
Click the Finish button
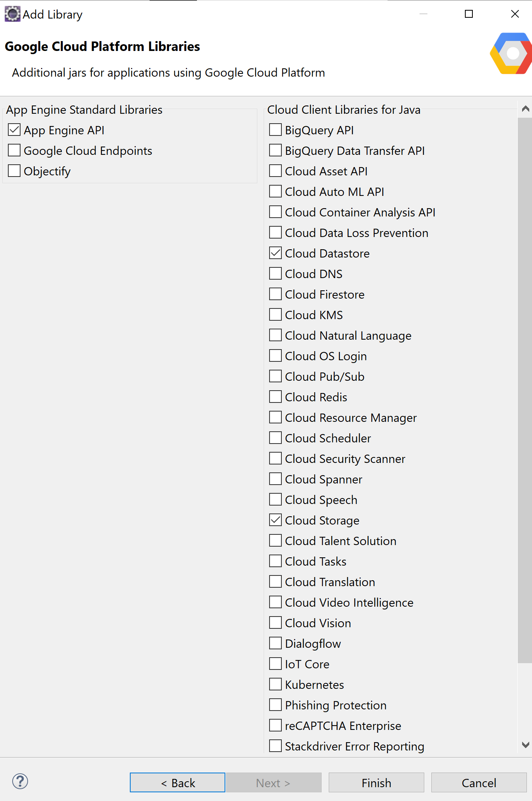376,782
